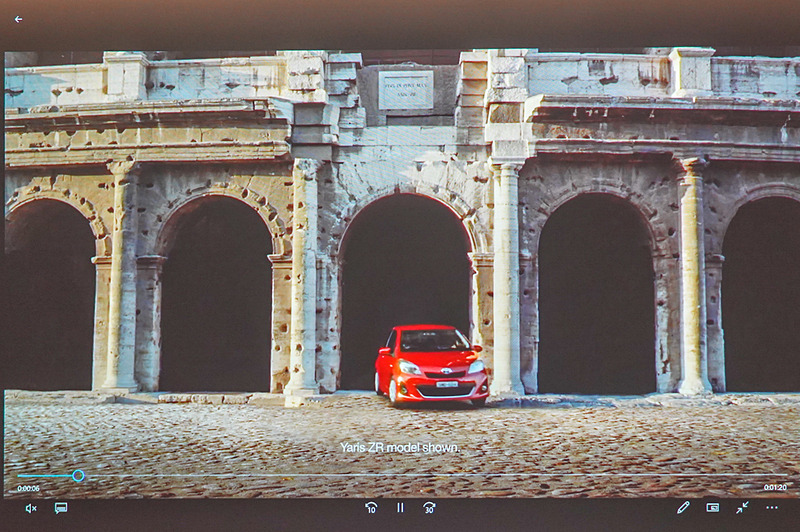Image resolution: width=800 pixels, height=532 pixels.
Task: Click the total duration 0:01:20
Action: click(x=775, y=488)
